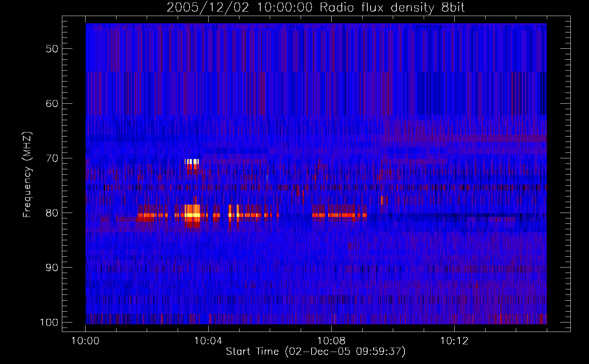Image resolution: width=589 pixels, height=364 pixels.
Task: Click the bright white burst near 70 MHz
Action: (x=192, y=162)
